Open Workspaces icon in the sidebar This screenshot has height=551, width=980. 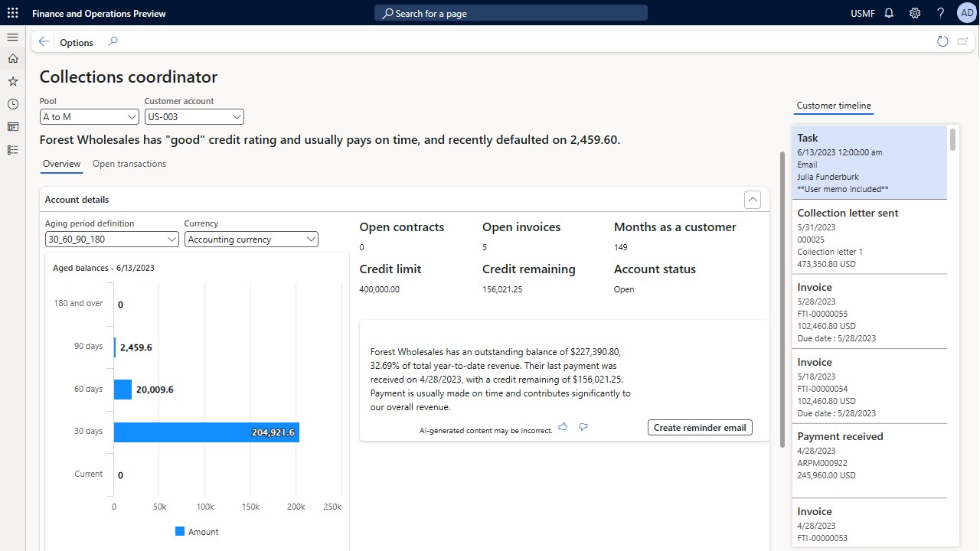(x=12, y=127)
